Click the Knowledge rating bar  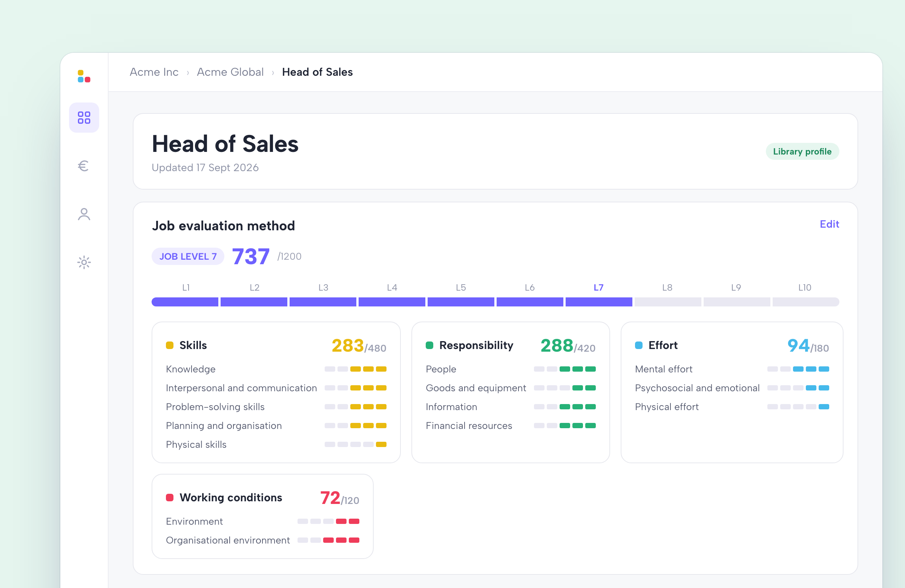(x=356, y=369)
